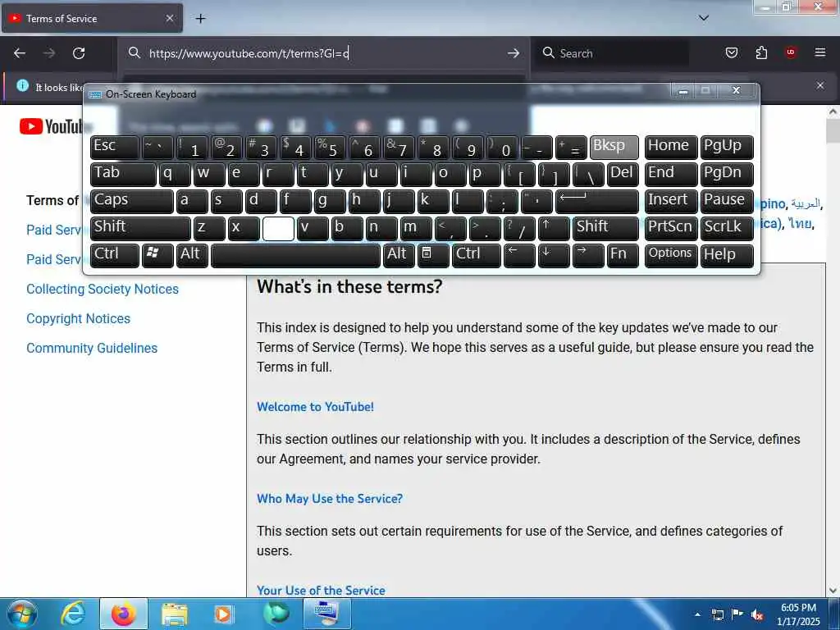Tap the Esc key on keyboard

click(x=115, y=148)
